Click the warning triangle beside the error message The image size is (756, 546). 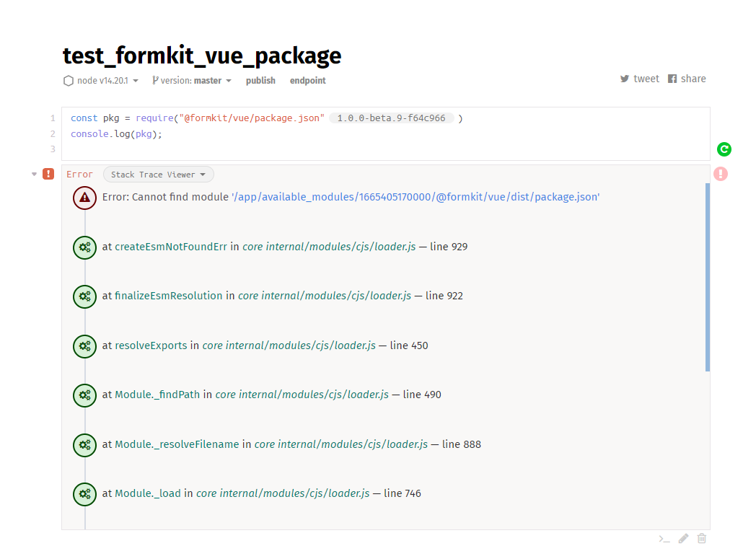tap(84, 198)
